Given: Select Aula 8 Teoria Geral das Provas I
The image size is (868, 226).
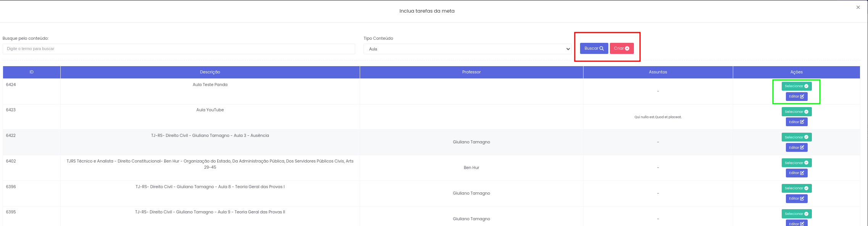Looking at the screenshot, I should [796, 189].
